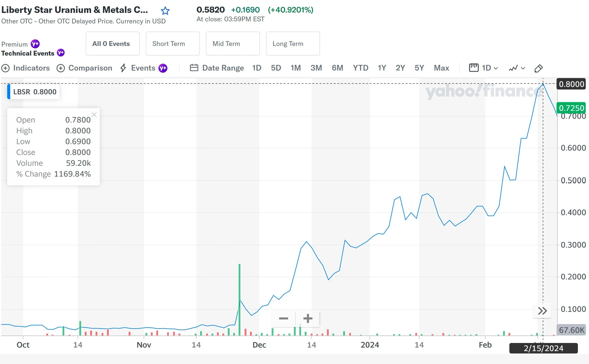Zoom out the chart with minus button

283,318
